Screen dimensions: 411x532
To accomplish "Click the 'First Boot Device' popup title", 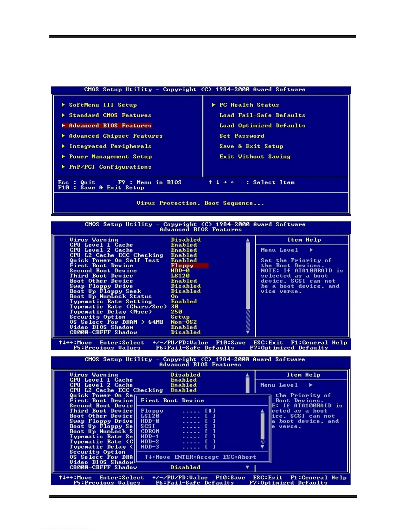I will point(172,401).
